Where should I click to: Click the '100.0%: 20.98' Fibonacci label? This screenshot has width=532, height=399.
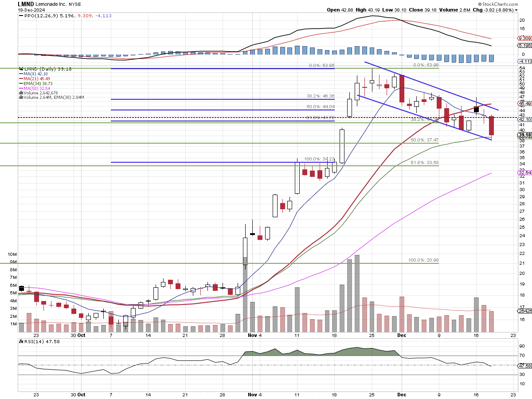(x=423, y=260)
